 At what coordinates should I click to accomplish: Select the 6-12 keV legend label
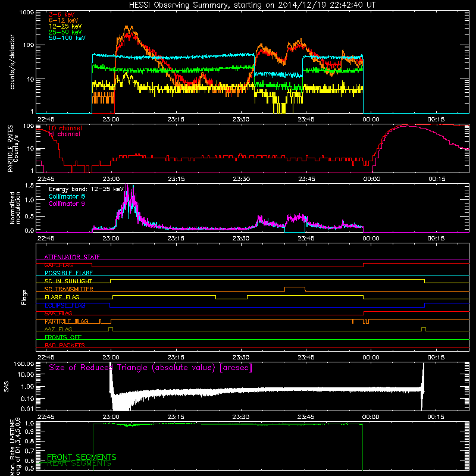tap(64, 20)
